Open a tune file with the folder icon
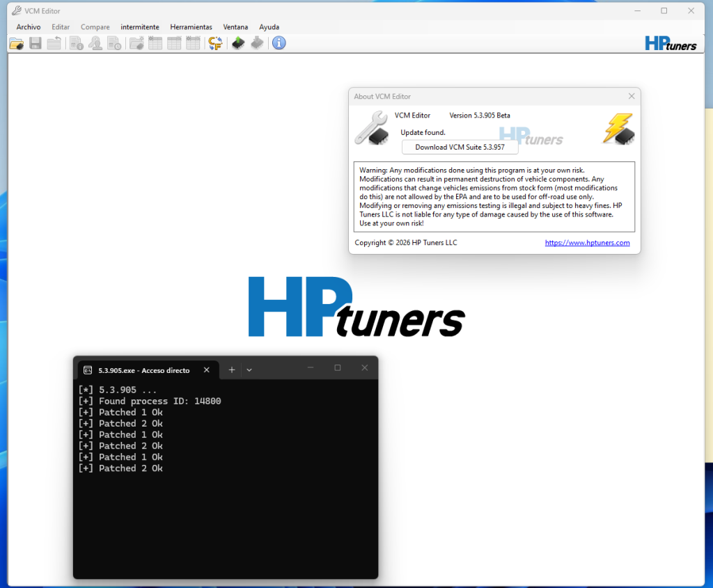The image size is (713, 588). [x=17, y=43]
